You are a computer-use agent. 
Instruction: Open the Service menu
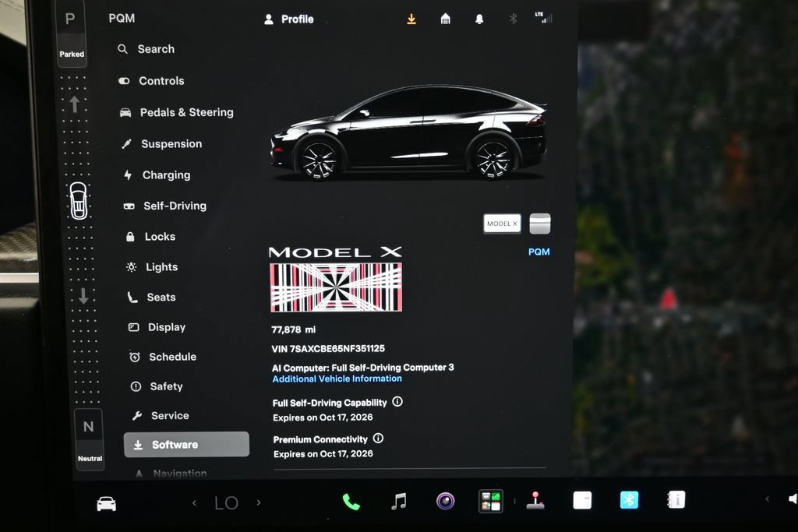pos(161,415)
